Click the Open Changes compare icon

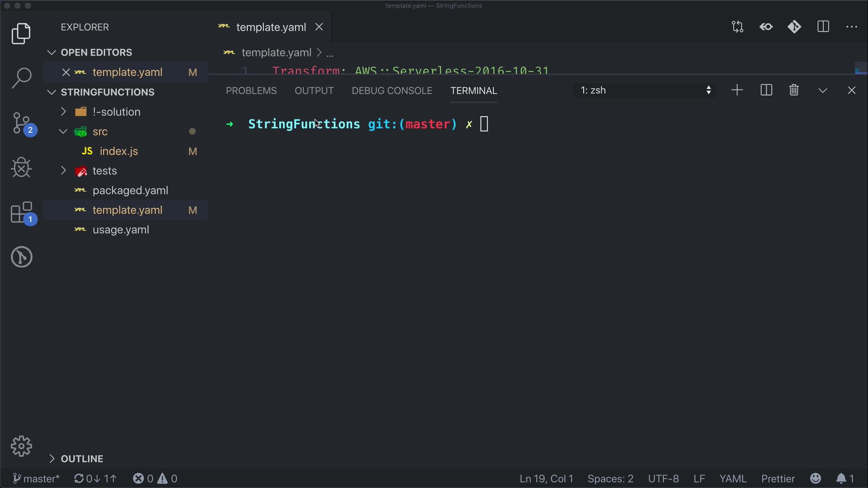737,27
